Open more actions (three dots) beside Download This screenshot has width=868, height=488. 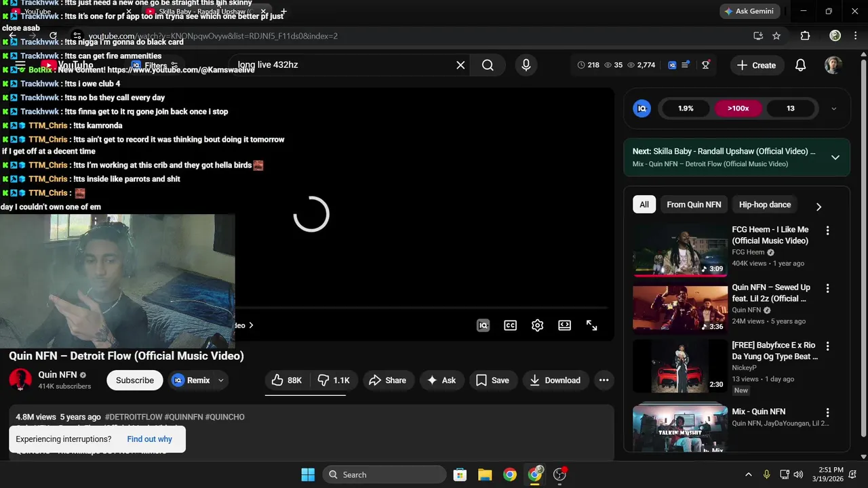point(604,380)
